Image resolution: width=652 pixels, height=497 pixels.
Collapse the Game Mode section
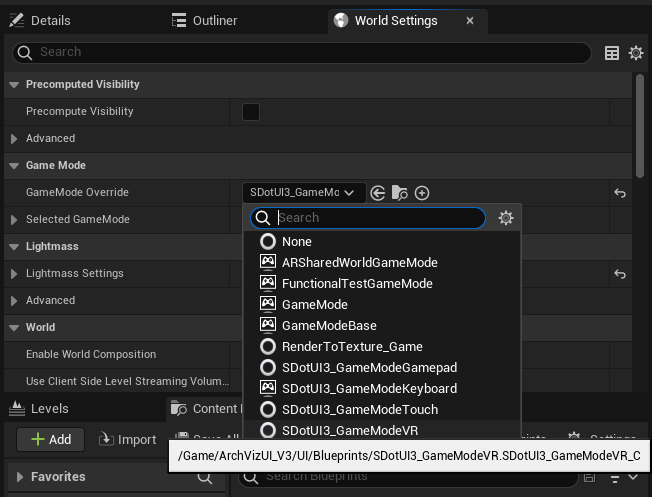pos(14,166)
